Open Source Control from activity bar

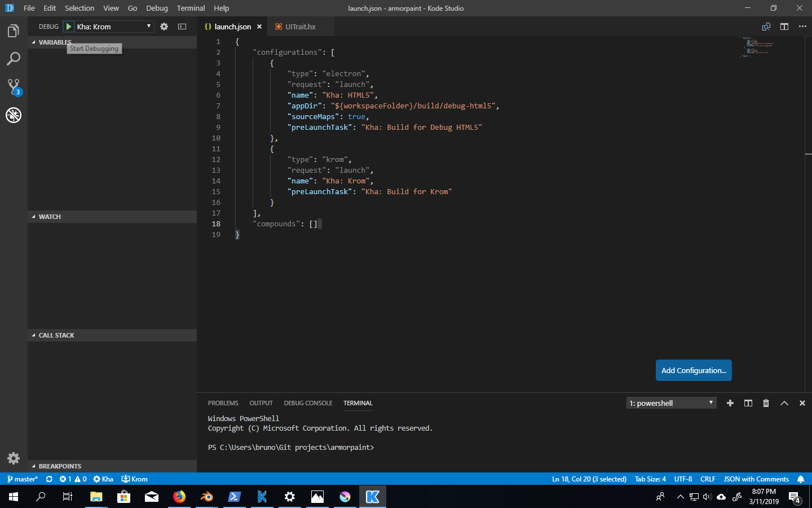(x=14, y=86)
